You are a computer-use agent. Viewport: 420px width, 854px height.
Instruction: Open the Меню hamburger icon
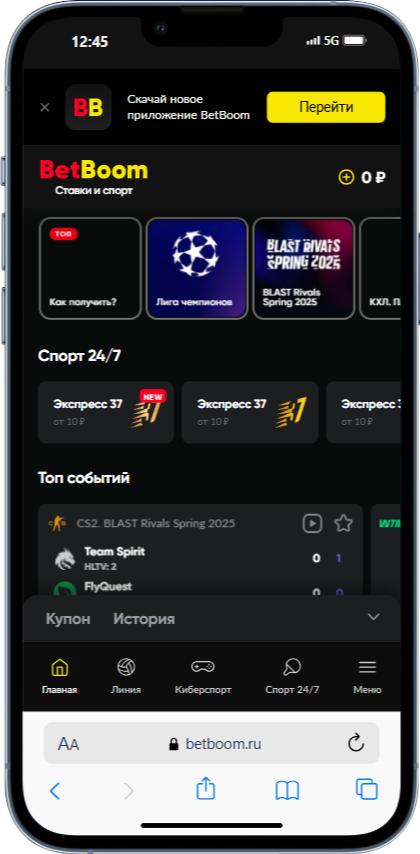coord(367,667)
